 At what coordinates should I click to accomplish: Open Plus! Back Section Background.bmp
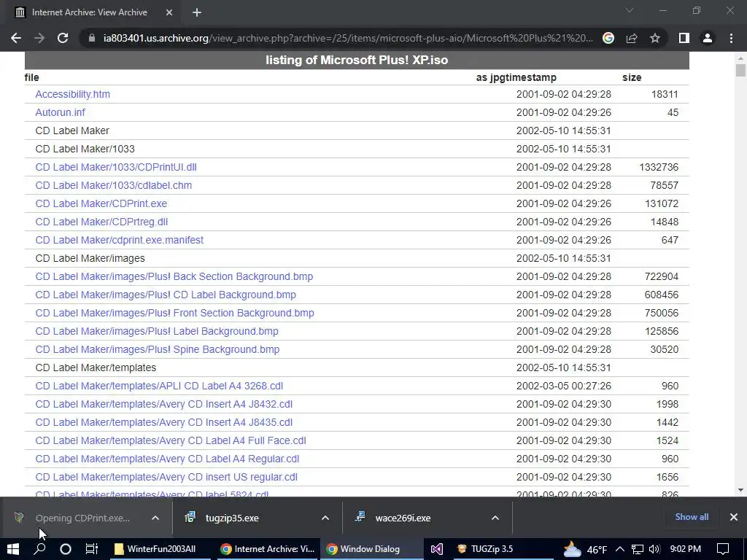point(174,276)
